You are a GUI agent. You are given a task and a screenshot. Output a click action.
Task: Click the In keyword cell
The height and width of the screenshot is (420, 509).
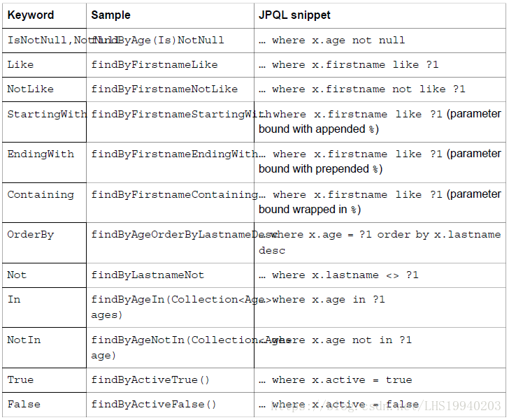[x=14, y=300]
